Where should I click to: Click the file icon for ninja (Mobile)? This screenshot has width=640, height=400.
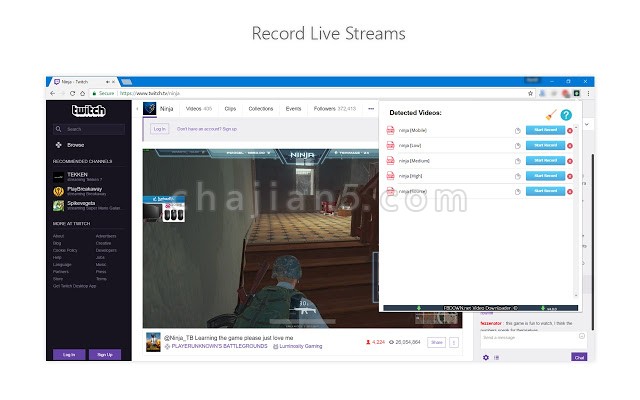[x=391, y=130]
